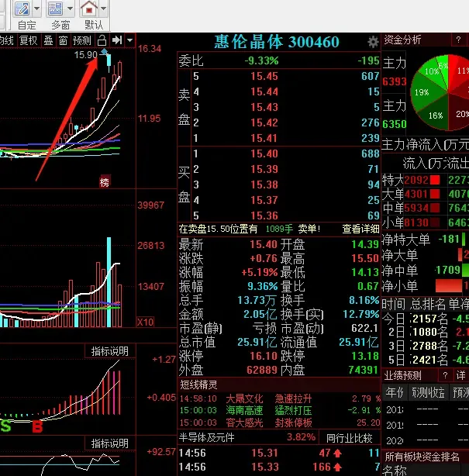Select the 叠 overlay toolbar item
Image resolution: width=469 pixels, height=476 pixels.
click(x=48, y=40)
